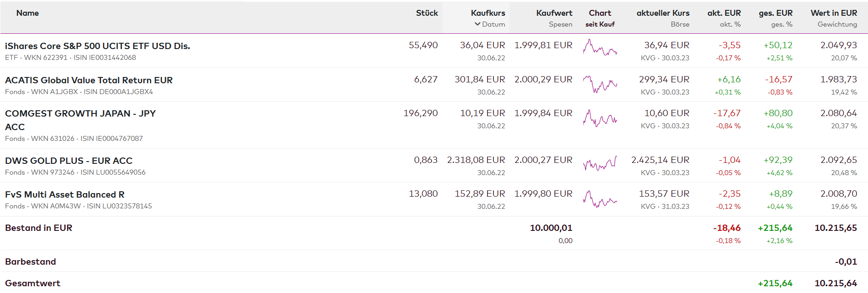Open COMGEST GROWTH JAPAN fund details
The height and width of the screenshot is (293, 868).
(80, 114)
